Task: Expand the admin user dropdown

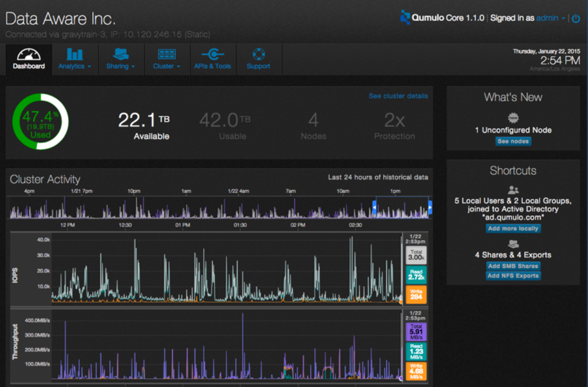Action: click(563, 18)
